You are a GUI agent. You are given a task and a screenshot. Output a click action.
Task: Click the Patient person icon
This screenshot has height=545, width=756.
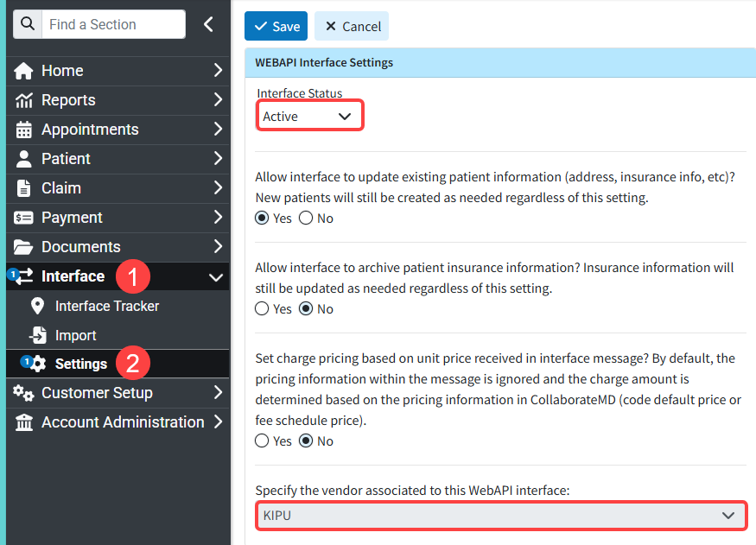(x=24, y=159)
